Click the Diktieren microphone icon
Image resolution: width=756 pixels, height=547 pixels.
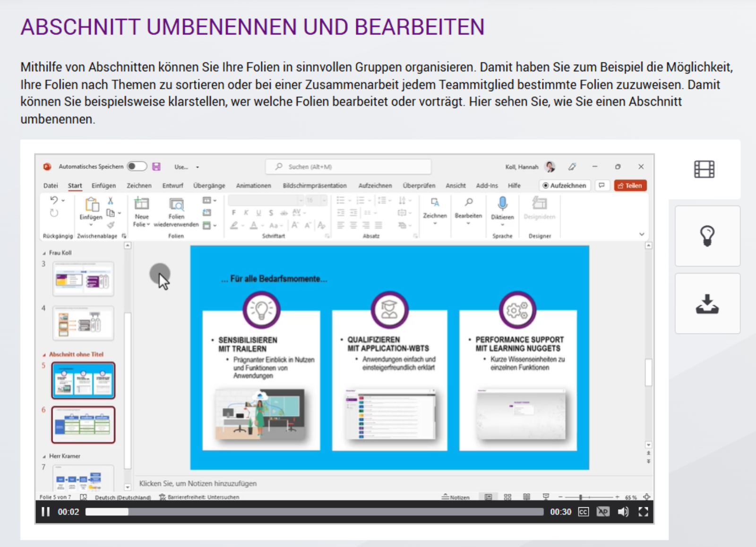[502, 204]
